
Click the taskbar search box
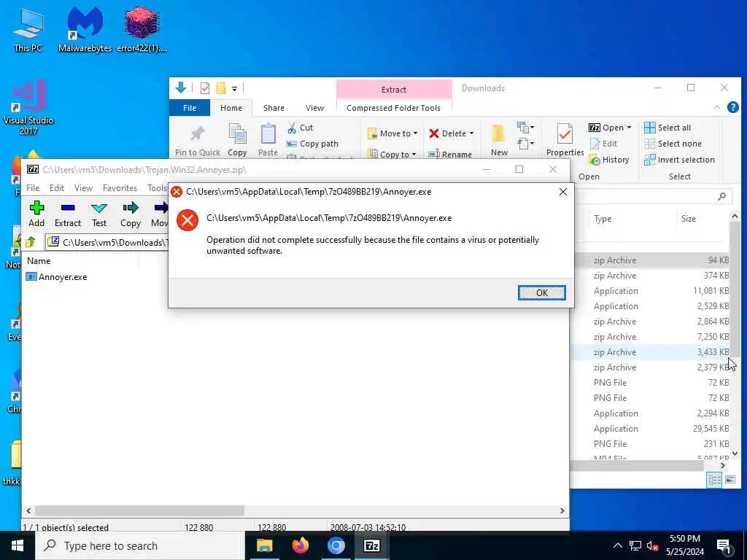(140, 545)
